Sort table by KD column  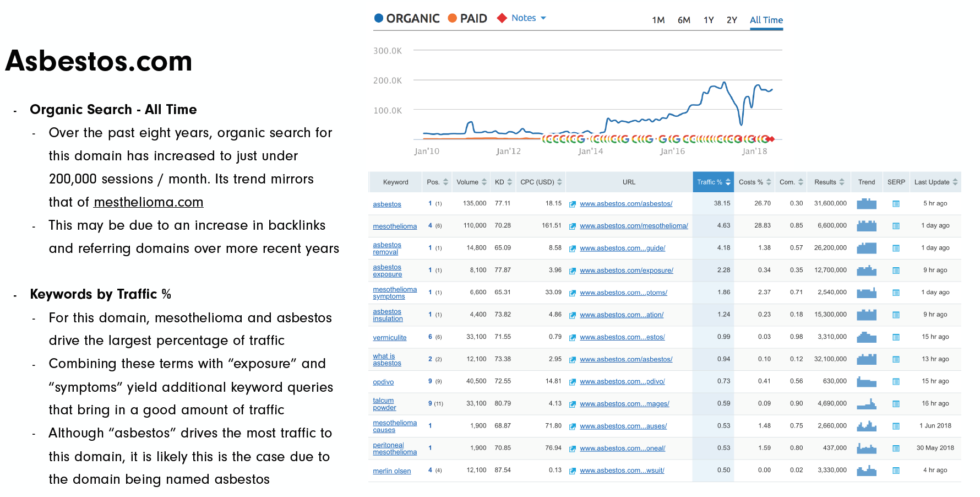coord(504,182)
